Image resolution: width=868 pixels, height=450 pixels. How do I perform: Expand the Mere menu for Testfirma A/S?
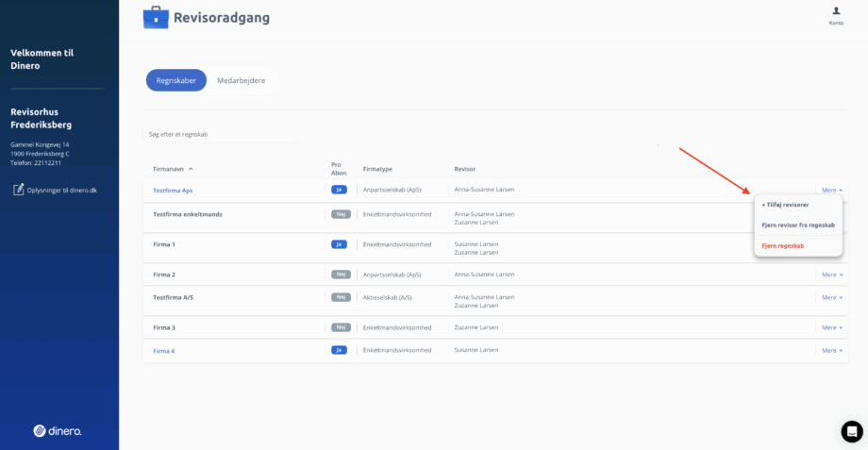click(x=832, y=297)
